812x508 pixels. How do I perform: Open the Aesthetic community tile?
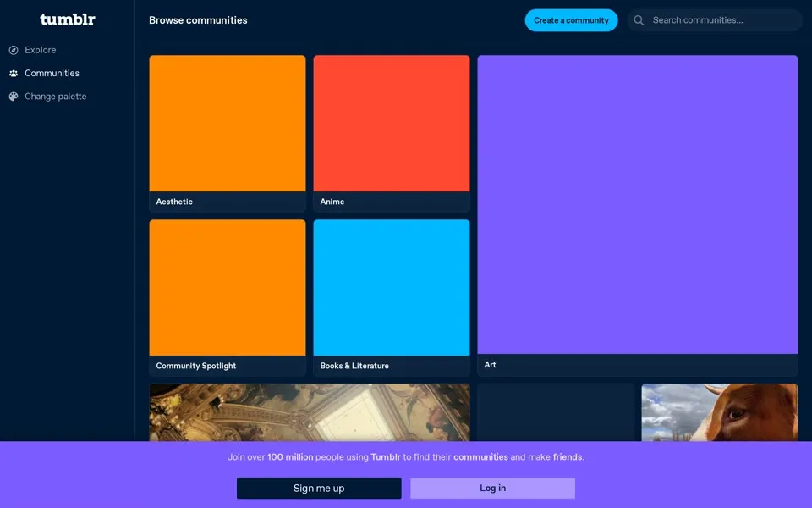coord(228,134)
